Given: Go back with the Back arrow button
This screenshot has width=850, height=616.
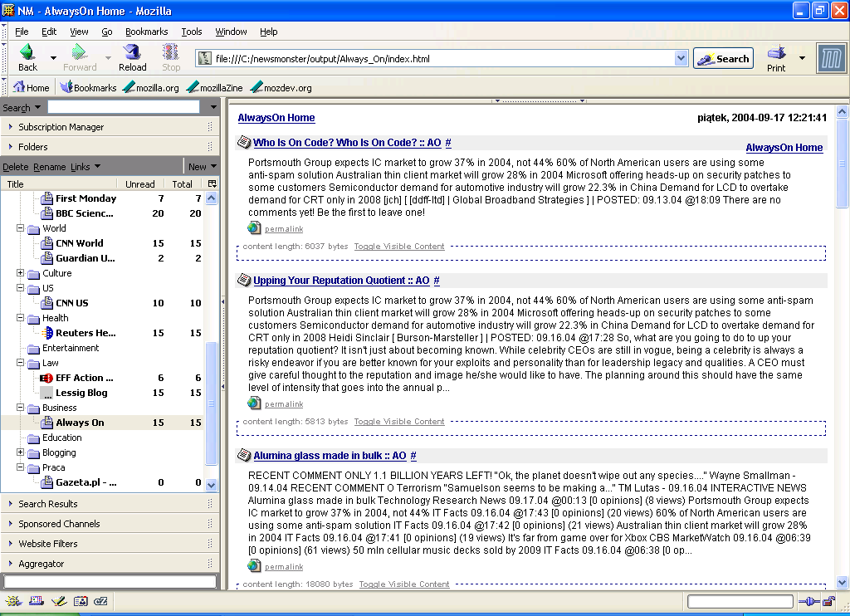Looking at the screenshot, I should point(27,57).
